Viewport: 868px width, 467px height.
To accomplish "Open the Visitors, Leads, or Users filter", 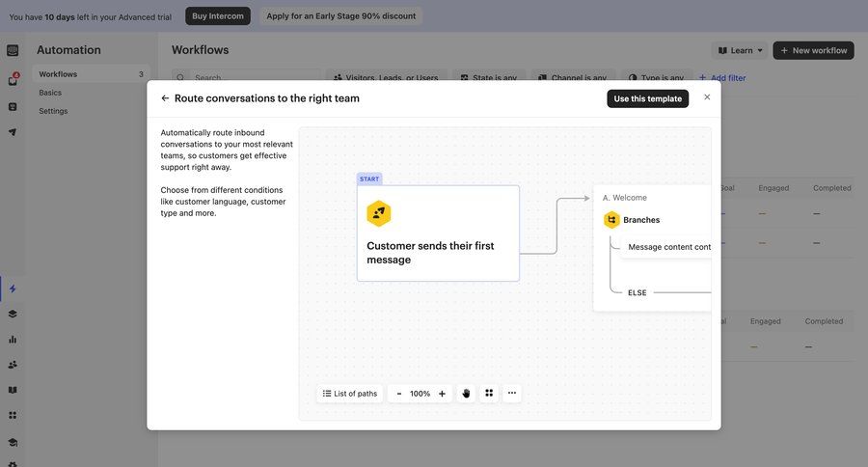I will [x=387, y=77].
